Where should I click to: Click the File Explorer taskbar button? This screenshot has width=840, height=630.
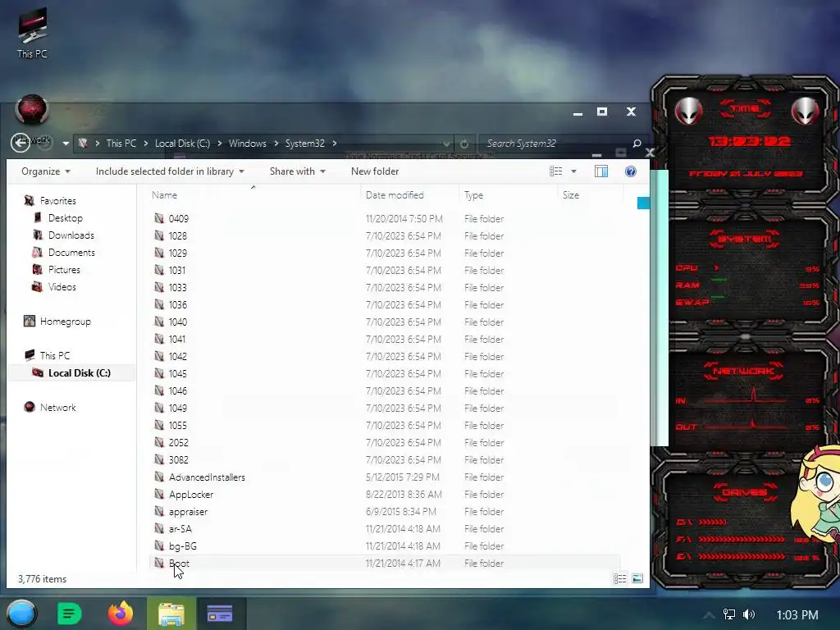coord(171,614)
